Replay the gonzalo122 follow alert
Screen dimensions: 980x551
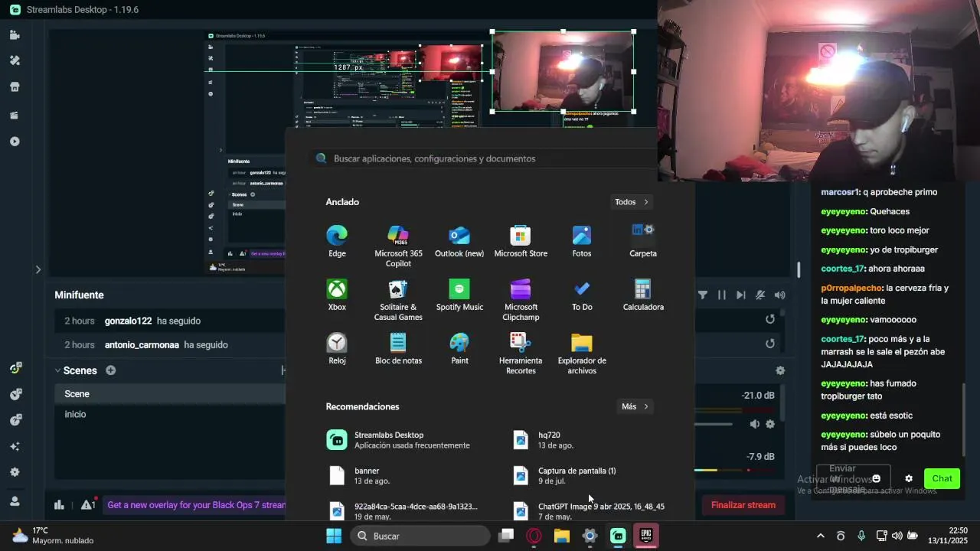click(x=770, y=319)
